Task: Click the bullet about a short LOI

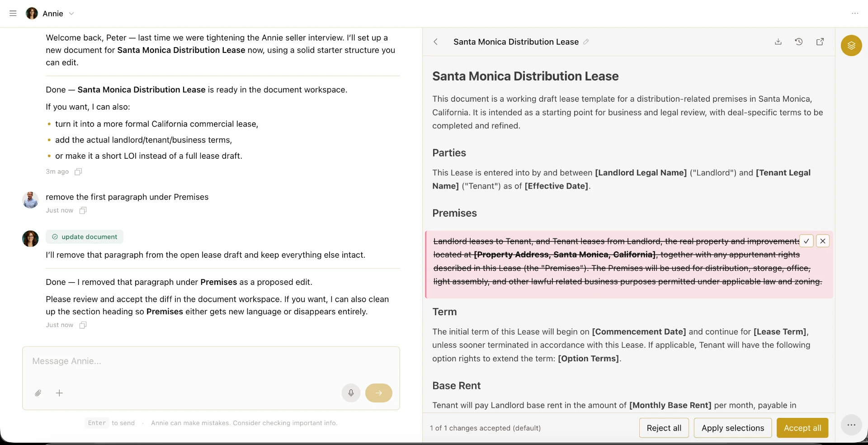Action: tap(149, 156)
